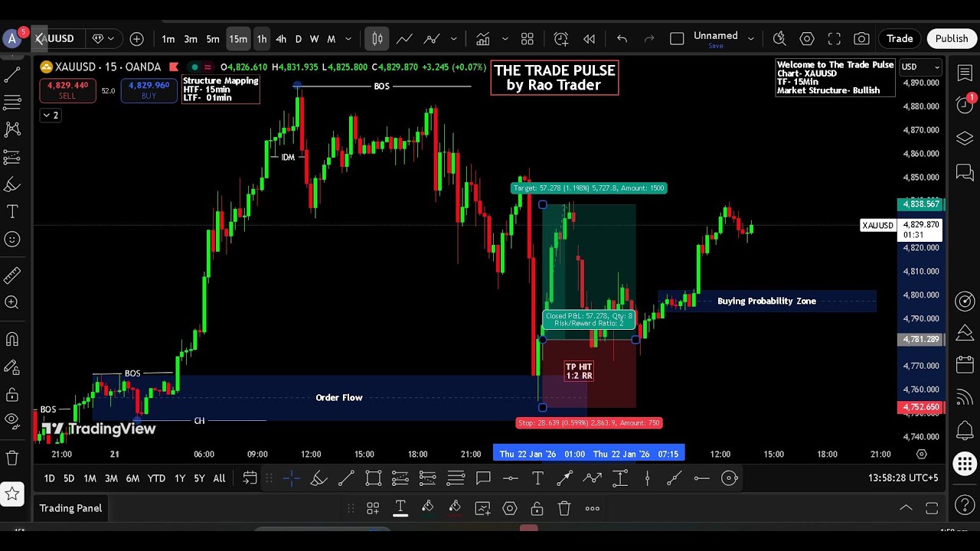Viewport: 980px width, 551px height.
Task: Click the Trade button
Action: click(900, 39)
